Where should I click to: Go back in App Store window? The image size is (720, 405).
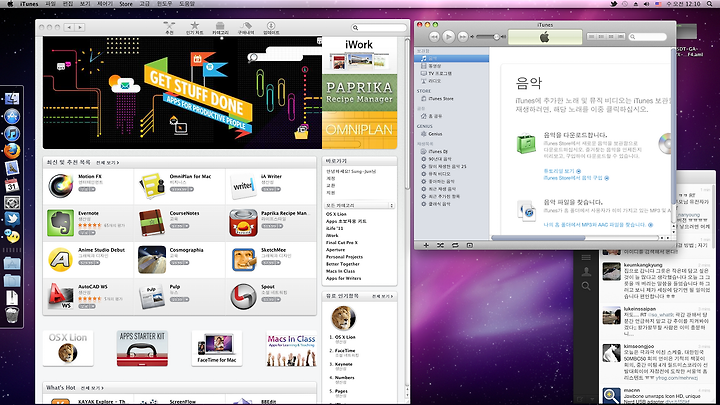click(69, 28)
